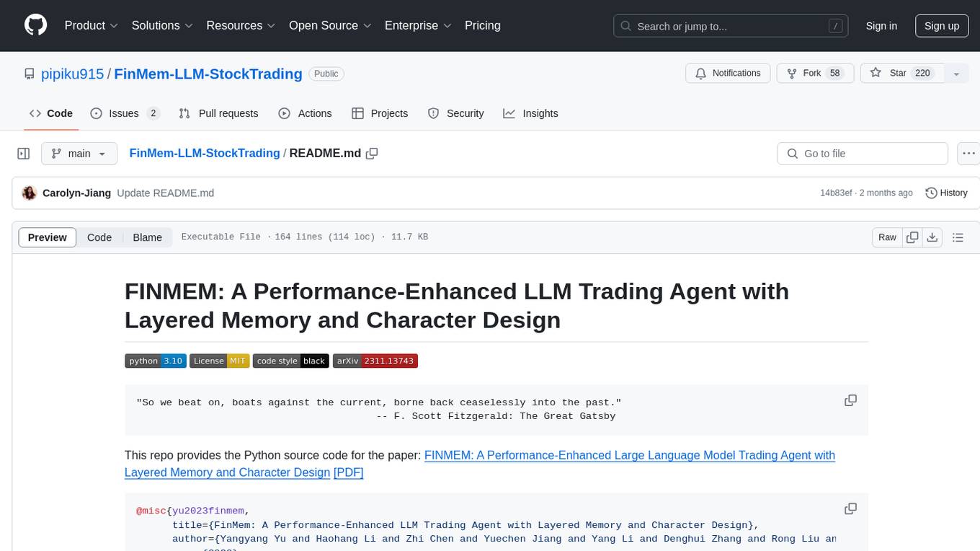
Task: Open the FINMEM paper PDF link
Action: [348, 472]
